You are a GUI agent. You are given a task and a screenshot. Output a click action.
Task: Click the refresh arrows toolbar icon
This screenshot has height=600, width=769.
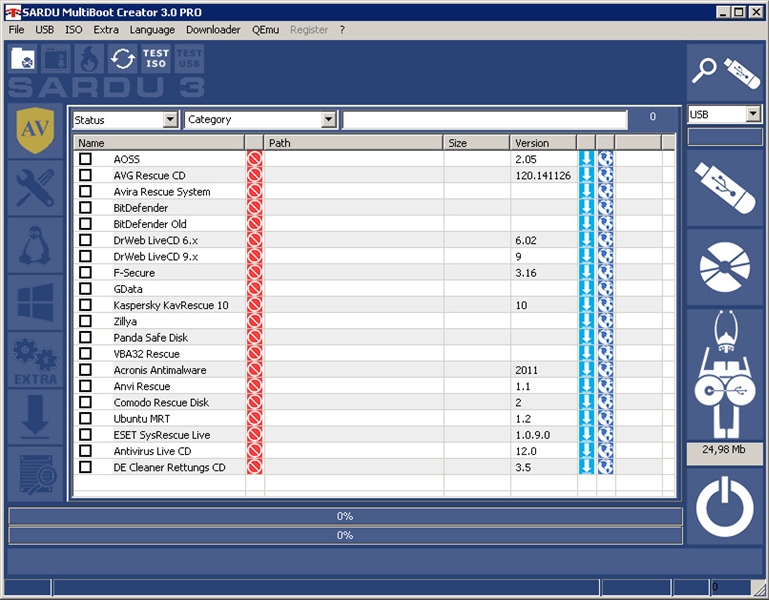123,59
